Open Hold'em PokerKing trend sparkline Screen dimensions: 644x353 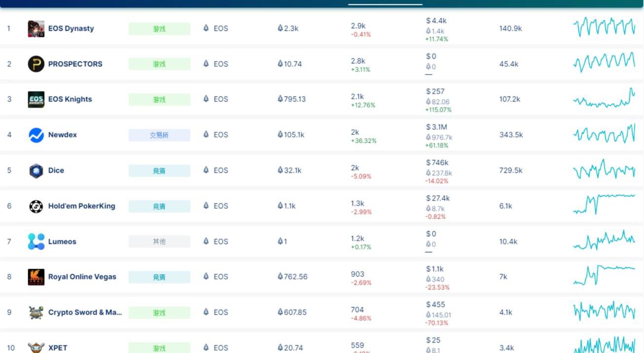[604, 204]
